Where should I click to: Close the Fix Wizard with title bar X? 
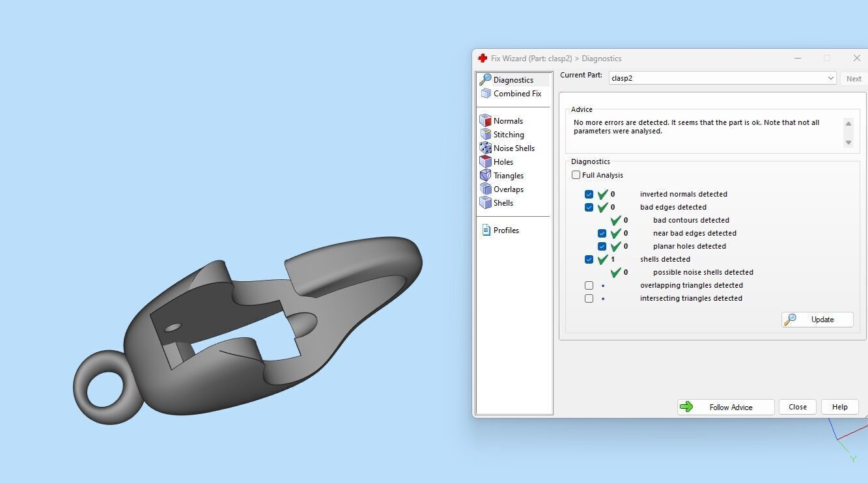856,58
